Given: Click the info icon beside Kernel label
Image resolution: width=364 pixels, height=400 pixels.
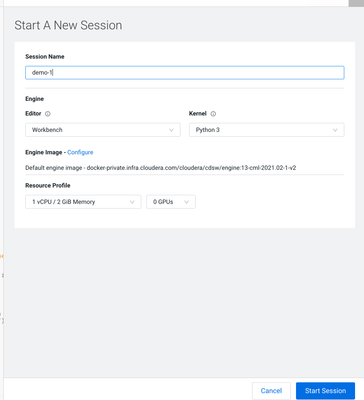Looking at the screenshot, I should click(213, 114).
